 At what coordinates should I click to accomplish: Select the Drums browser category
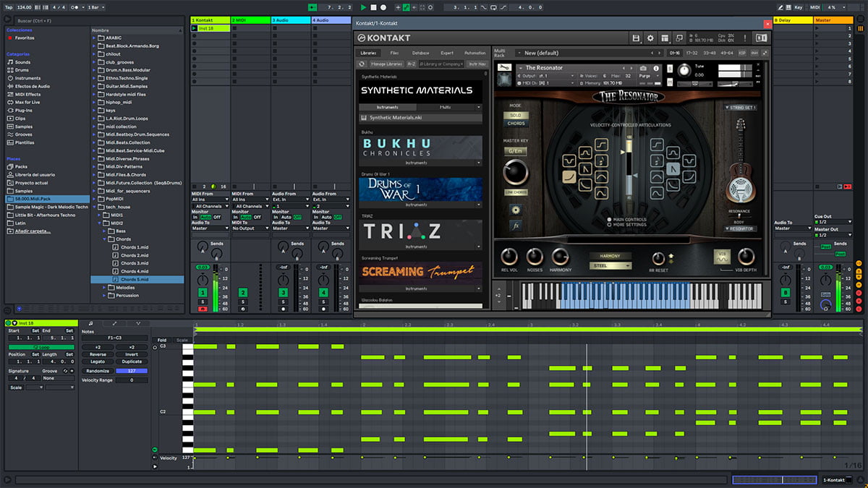tap(22, 70)
